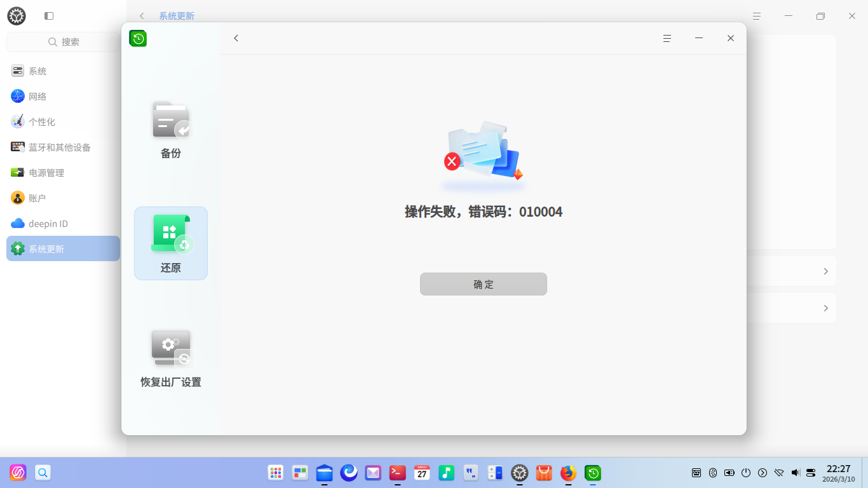The height and width of the screenshot is (488, 868).
Task: Toggle Bluetooth from the system tray
Action: pos(712,473)
